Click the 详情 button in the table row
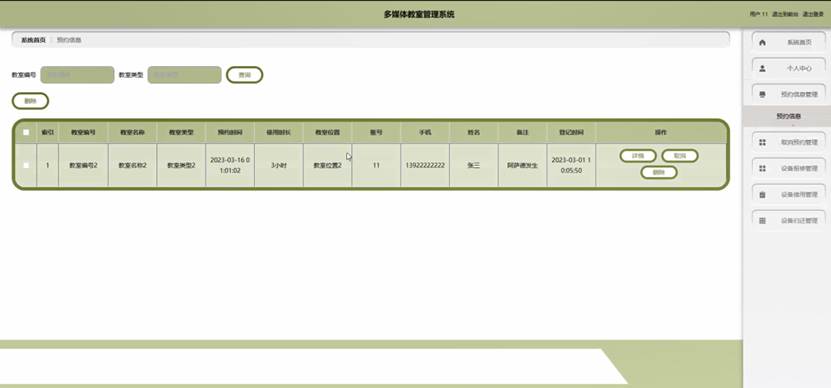This screenshot has height=388, width=831. pos(638,156)
